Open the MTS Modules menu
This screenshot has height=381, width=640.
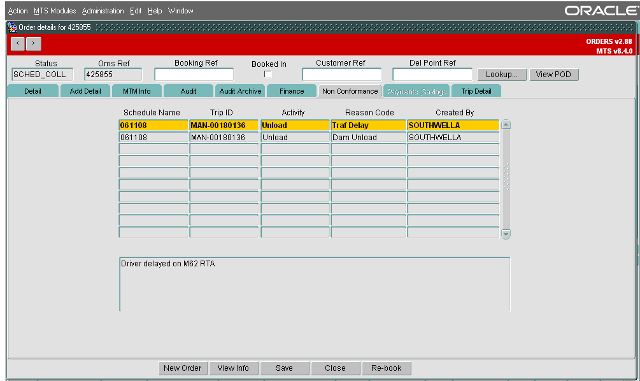click(x=55, y=11)
